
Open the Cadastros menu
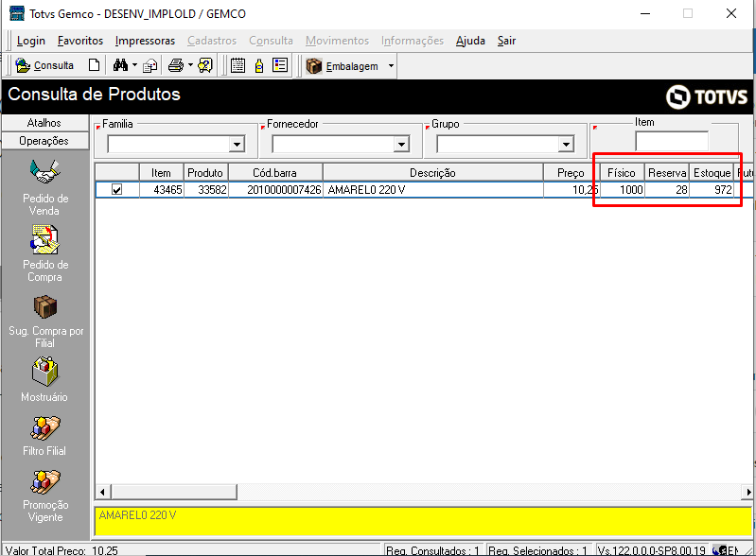click(212, 41)
